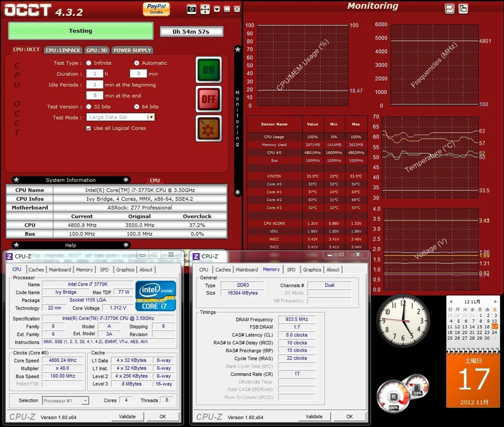Open the SPD tab in the CPU-Z memory window
This screenshot has height=427, width=504.
pyautogui.click(x=291, y=270)
